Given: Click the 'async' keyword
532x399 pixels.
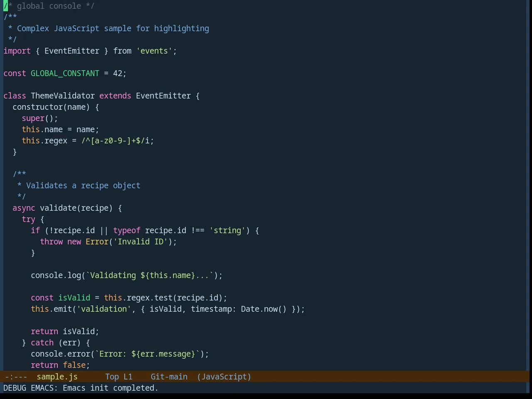Looking at the screenshot, I should [x=24, y=208].
